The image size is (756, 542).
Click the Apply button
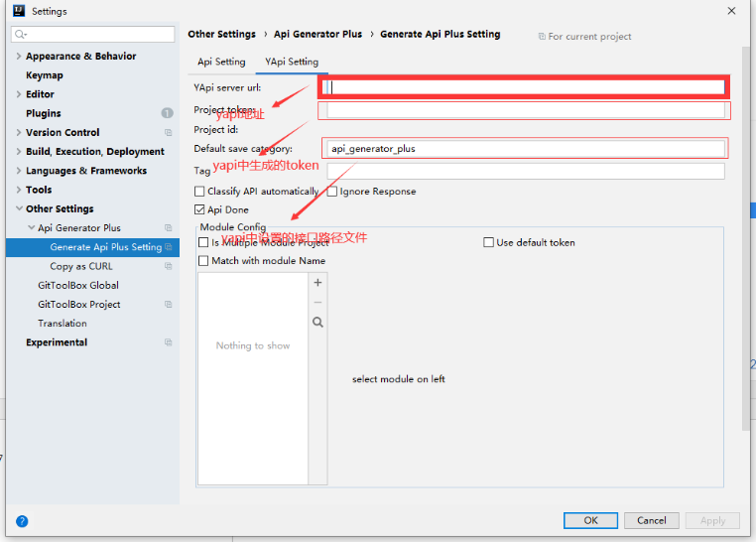(x=712, y=520)
